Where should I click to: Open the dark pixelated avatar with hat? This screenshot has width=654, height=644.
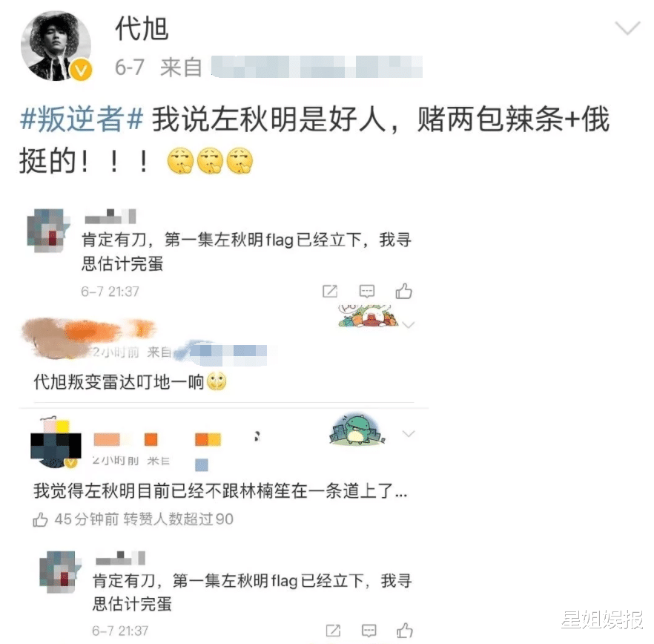(56, 444)
